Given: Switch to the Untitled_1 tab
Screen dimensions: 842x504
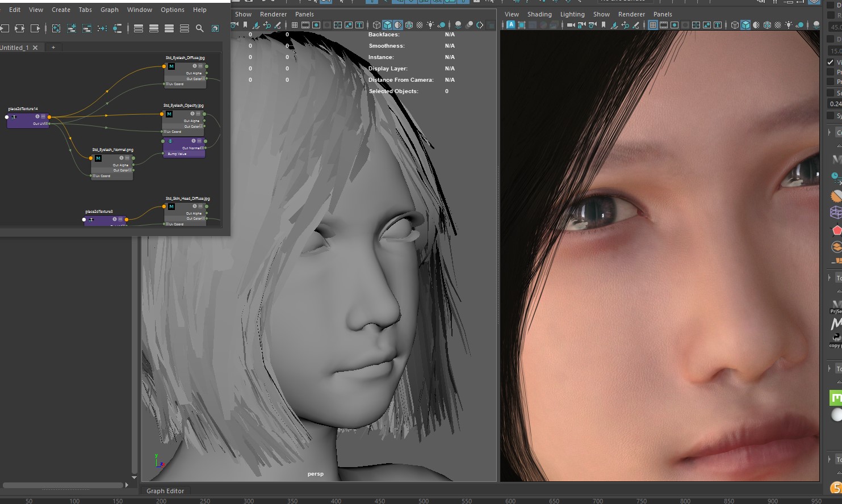Looking at the screenshot, I should (14, 48).
